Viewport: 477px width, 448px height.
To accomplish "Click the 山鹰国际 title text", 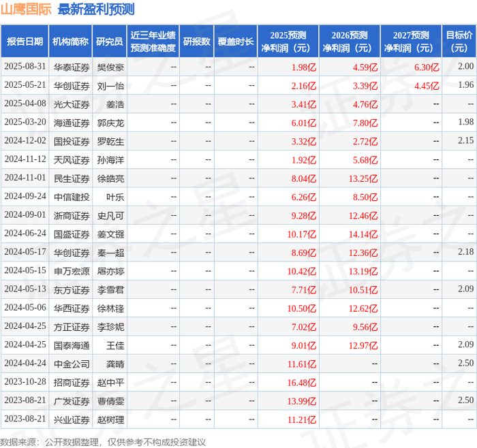I will point(26,10).
